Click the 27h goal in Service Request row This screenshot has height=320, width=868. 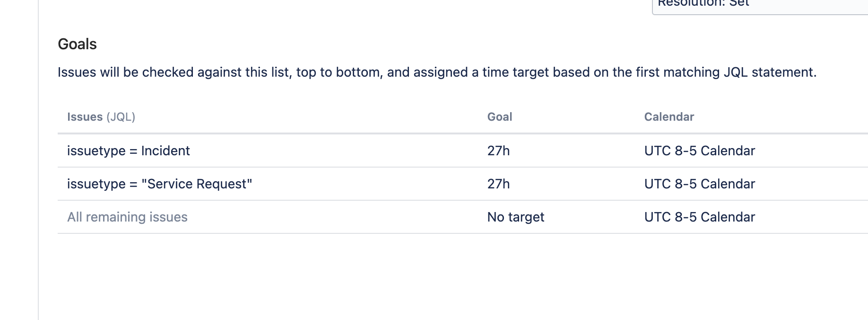[x=498, y=184]
